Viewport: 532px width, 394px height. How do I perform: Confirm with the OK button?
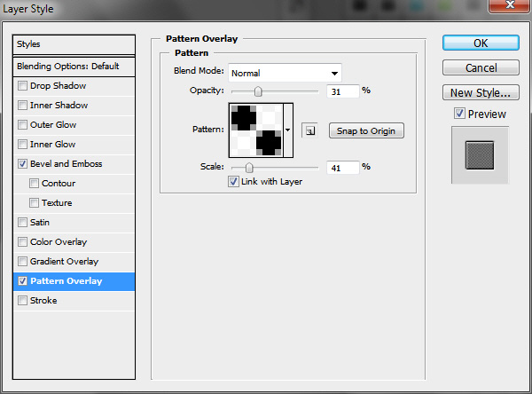tap(481, 43)
